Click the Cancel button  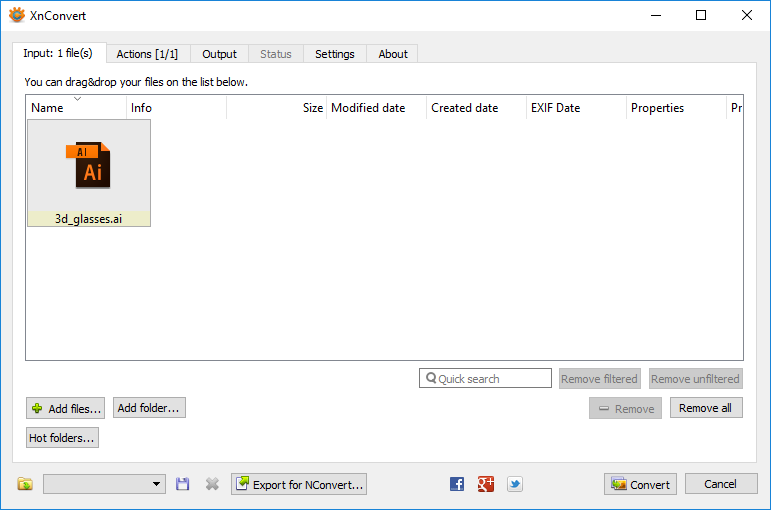click(720, 484)
